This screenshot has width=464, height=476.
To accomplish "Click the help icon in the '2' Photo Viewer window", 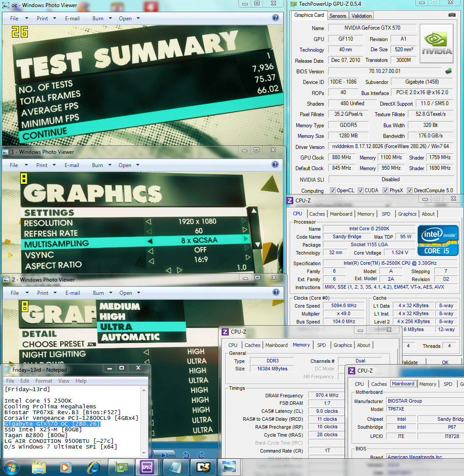I will pos(276,292).
